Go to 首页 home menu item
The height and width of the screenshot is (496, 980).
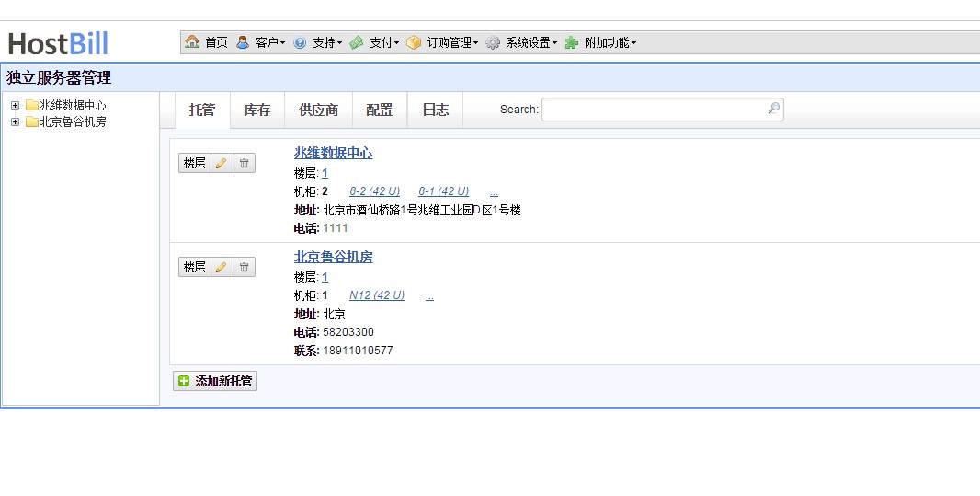(x=216, y=42)
